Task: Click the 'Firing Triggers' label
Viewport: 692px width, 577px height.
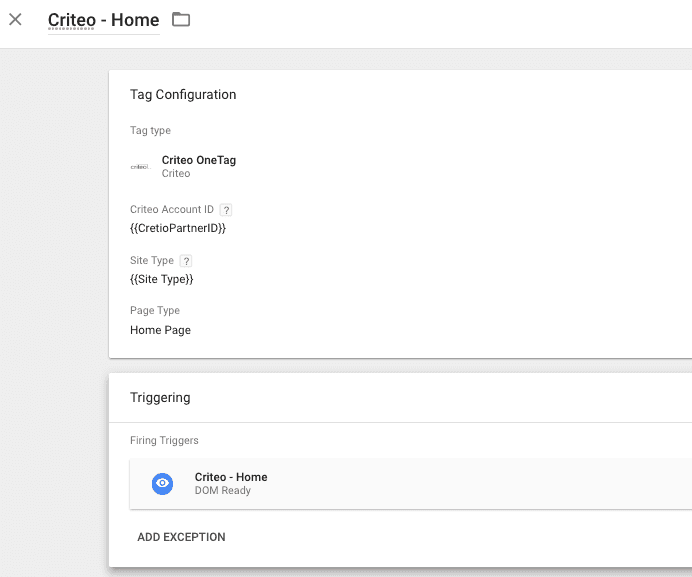Action: point(164,440)
